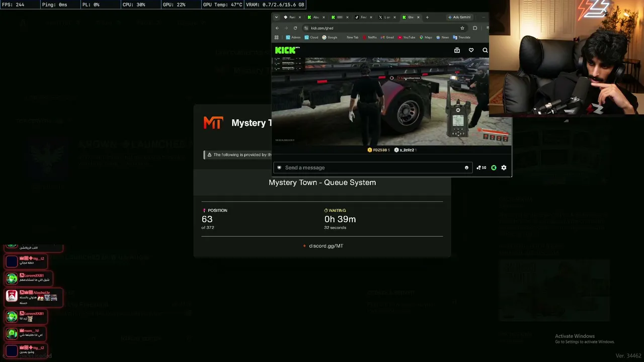Close the active 'Ghe' Kick tab
This screenshot has height=362, width=644.
pyautogui.click(x=418, y=17)
